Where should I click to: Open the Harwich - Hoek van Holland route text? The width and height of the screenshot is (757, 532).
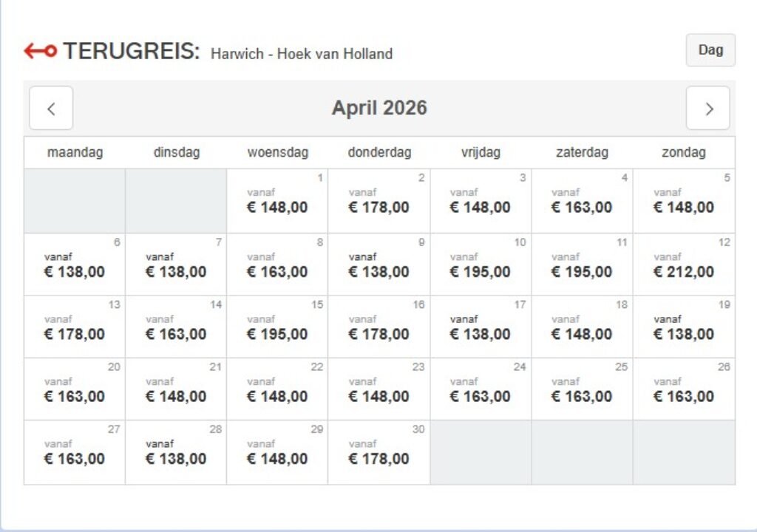tap(301, 53)
